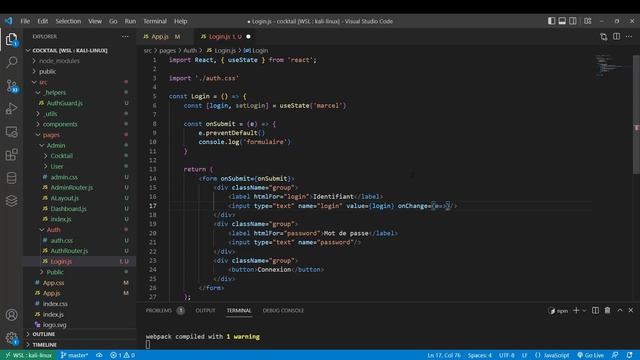640x360 pixels.
Task: Open Run and Debug view icon
Action: [x=11, y=109]
